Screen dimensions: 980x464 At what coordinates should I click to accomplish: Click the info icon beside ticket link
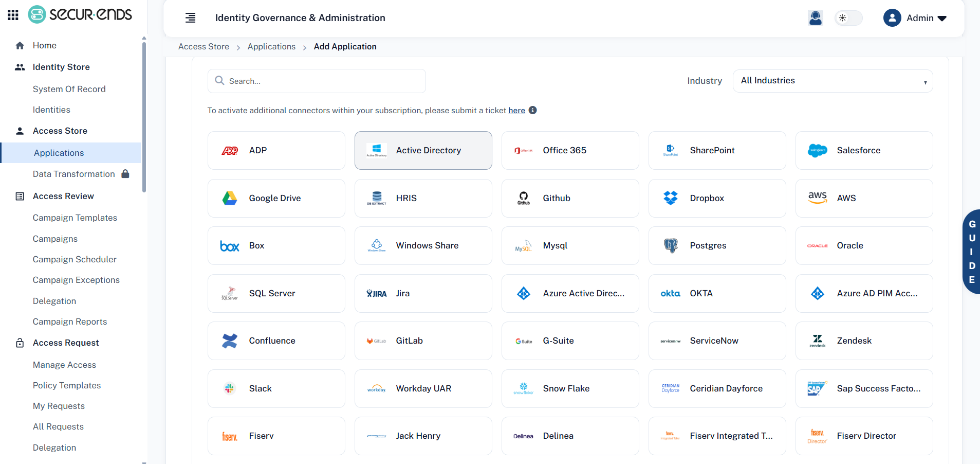(x=533, y=110)
